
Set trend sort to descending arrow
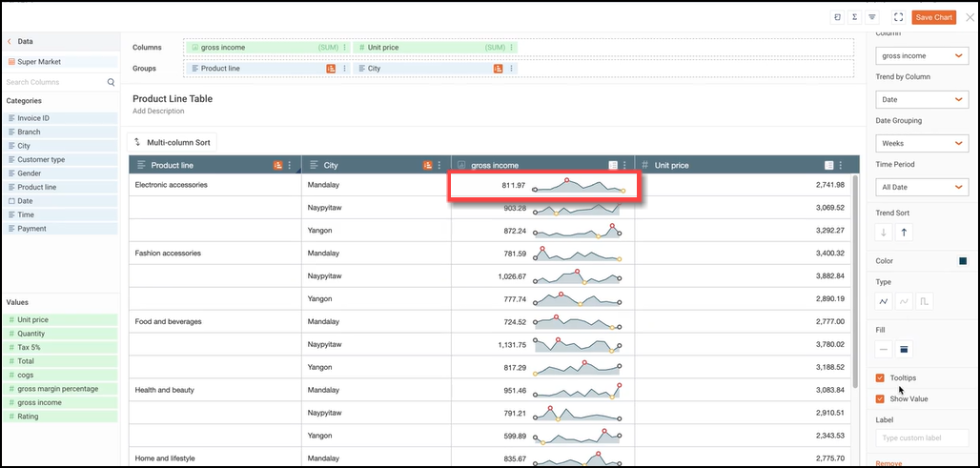click(884, 232)
